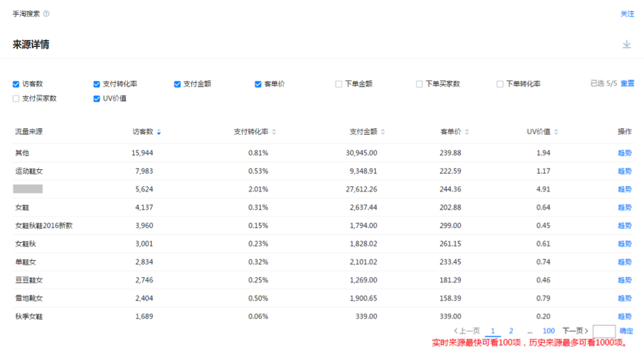644x357 pixels.
Task: Open pagination ellipsis for more pages
Action: (x=529, y=331)
